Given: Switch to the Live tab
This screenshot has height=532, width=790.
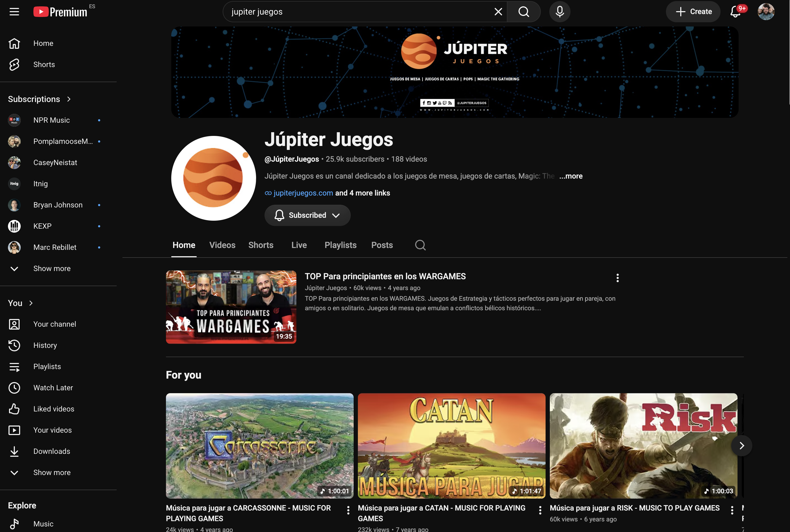Looking at the screenshot, I should coord(299,245).
